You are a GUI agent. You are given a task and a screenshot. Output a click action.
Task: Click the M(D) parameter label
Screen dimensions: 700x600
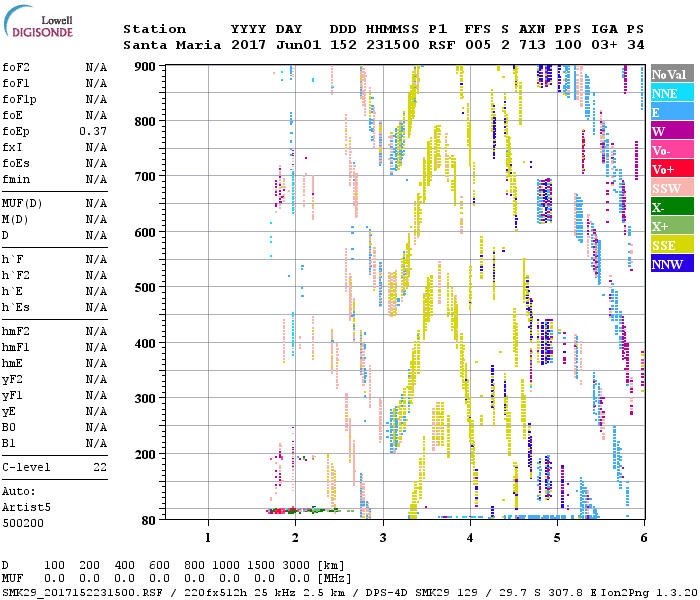coord(15,219)
